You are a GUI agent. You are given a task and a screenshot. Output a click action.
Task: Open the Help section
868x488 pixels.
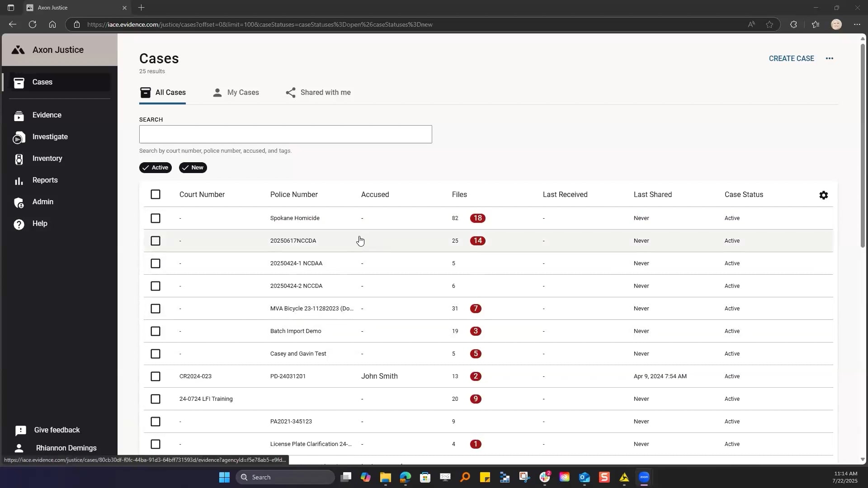click(x=40, y=223)
